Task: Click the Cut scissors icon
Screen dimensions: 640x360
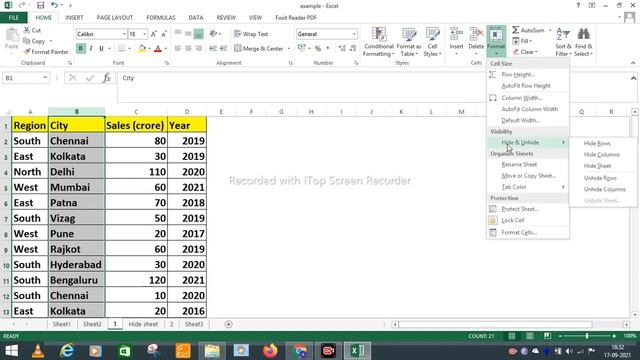Action: pos(27,30)
